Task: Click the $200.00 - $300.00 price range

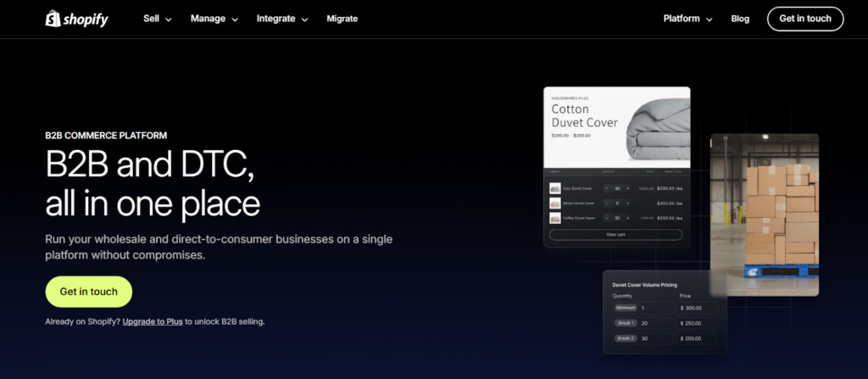Action: (570, 136)
